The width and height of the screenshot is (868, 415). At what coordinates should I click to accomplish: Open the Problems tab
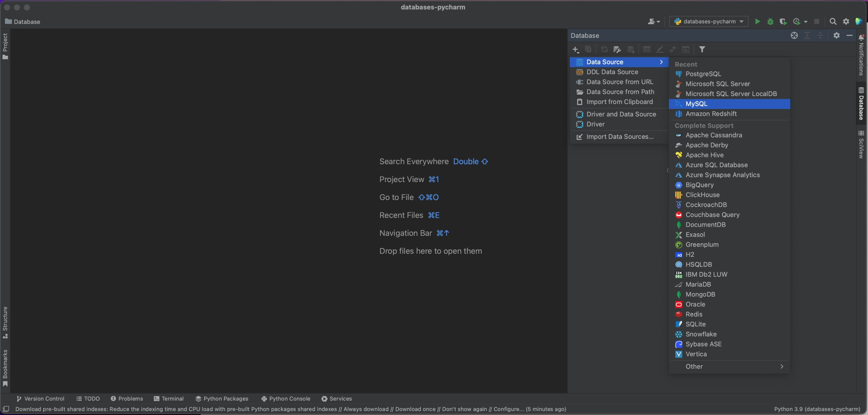(127, 399)
